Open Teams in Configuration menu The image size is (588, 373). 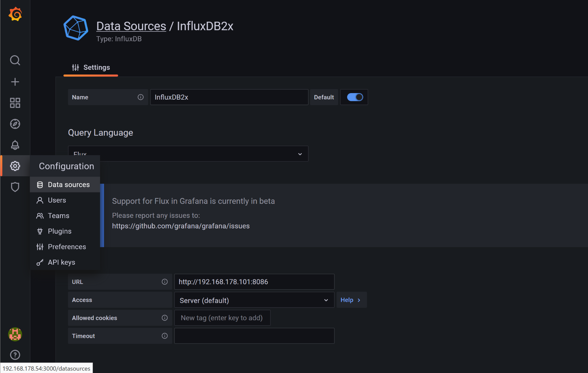click(65, 216)
